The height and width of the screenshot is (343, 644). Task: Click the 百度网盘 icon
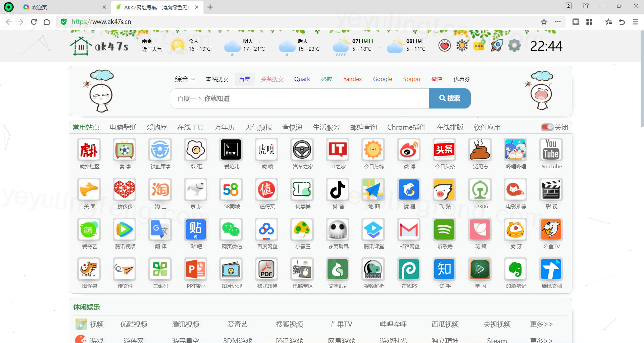[x=266, y=229]
